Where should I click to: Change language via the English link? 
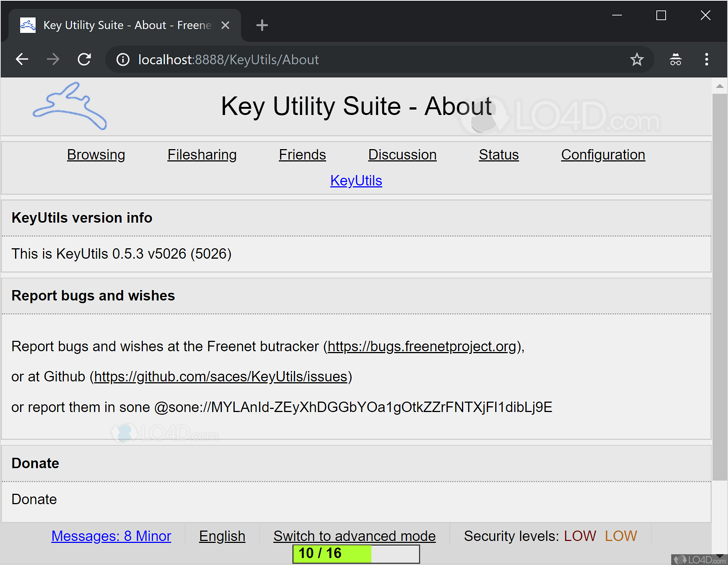coord(222,536)
